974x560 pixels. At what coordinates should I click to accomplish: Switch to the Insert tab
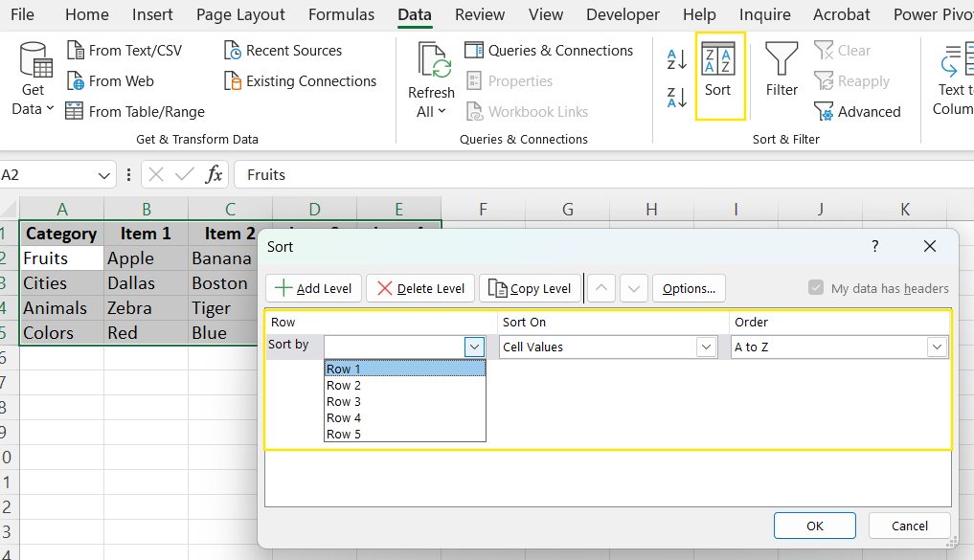click(x=152, y=14)
